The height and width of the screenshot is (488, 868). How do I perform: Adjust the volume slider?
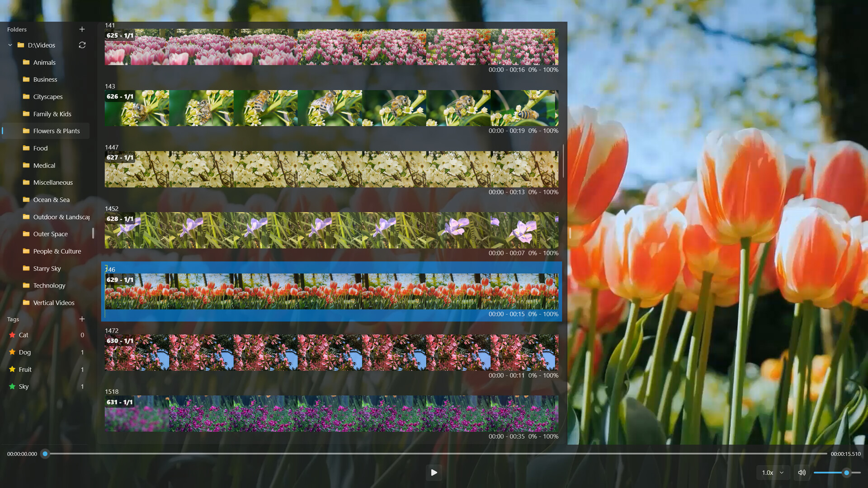point(846,473)
